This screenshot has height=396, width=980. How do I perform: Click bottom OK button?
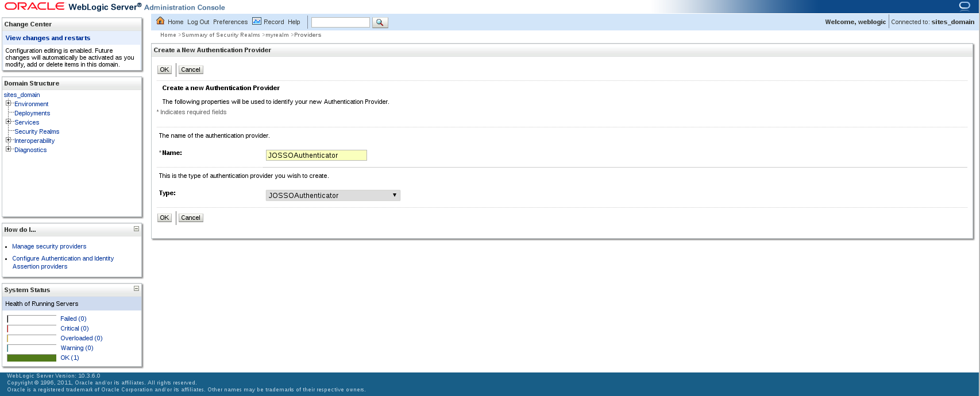[x=164, y=218]
